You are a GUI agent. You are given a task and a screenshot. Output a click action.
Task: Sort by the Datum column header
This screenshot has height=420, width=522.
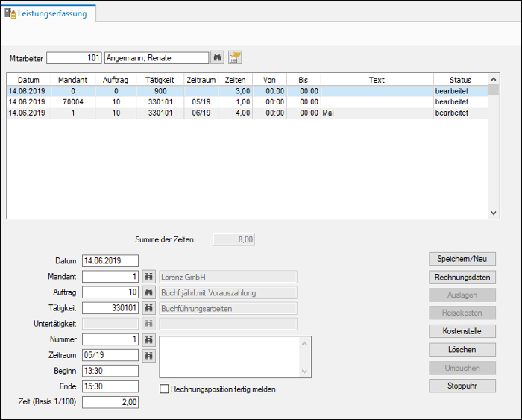28,80
